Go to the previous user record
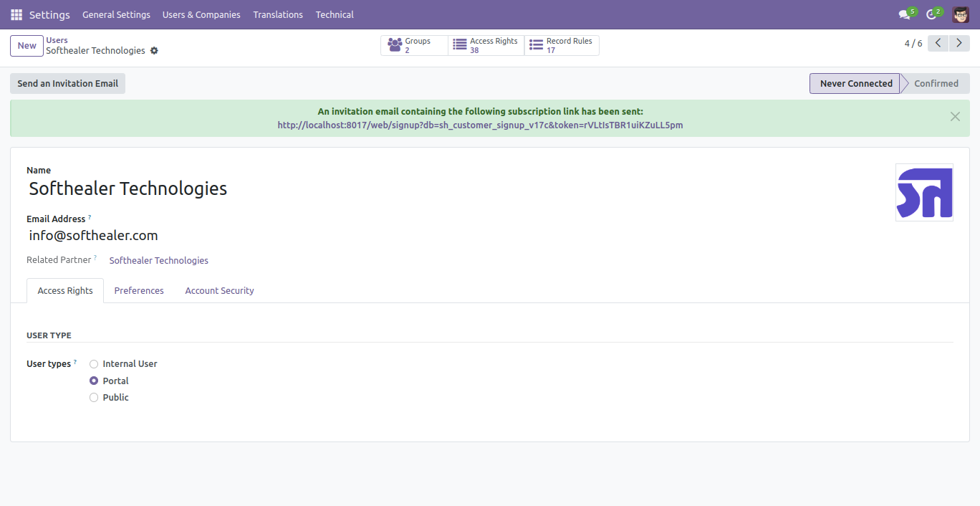Screen dimensions: 980x506 [x=938, y=44]
